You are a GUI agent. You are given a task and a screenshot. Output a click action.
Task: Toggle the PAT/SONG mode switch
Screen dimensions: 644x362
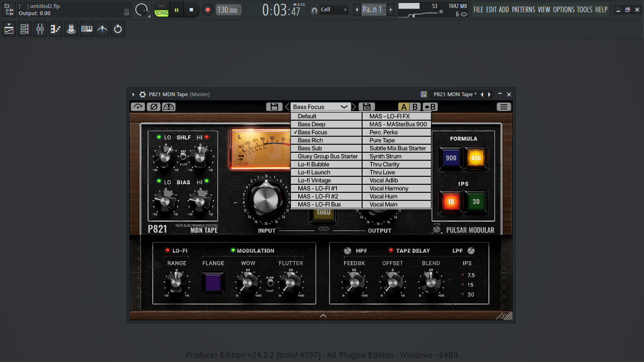click(162, 10)
